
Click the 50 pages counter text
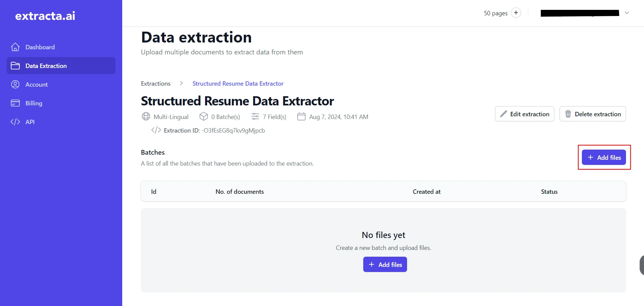(496, 13)
